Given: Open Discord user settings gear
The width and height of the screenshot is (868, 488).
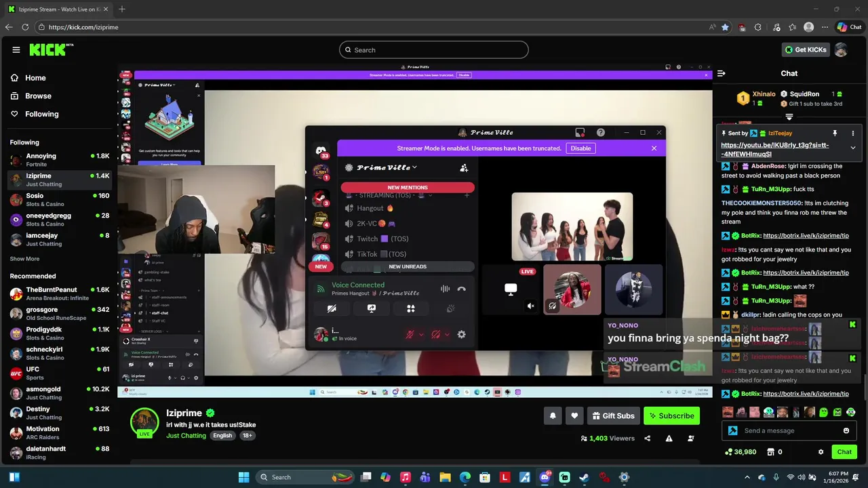Looking at the screenshot, I should tap(461, 334).
